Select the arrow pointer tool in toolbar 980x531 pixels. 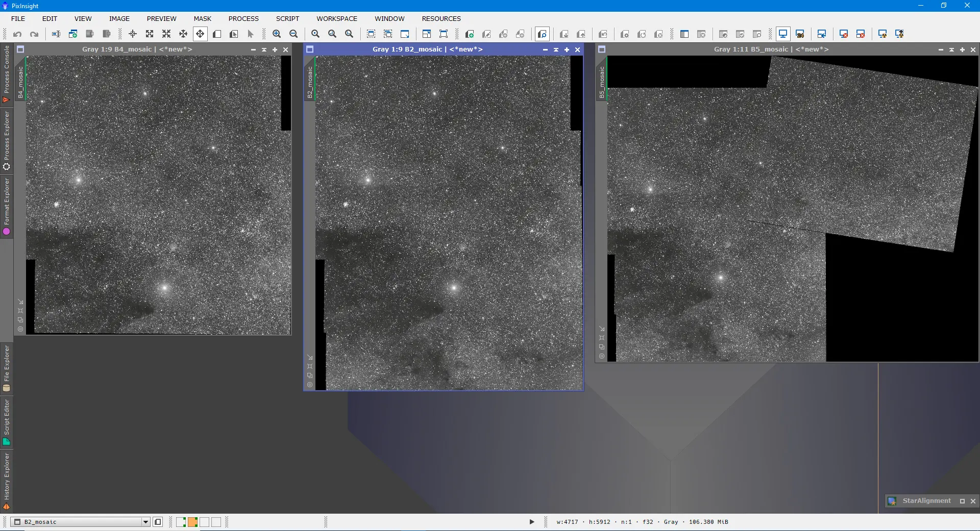point(251,34)
